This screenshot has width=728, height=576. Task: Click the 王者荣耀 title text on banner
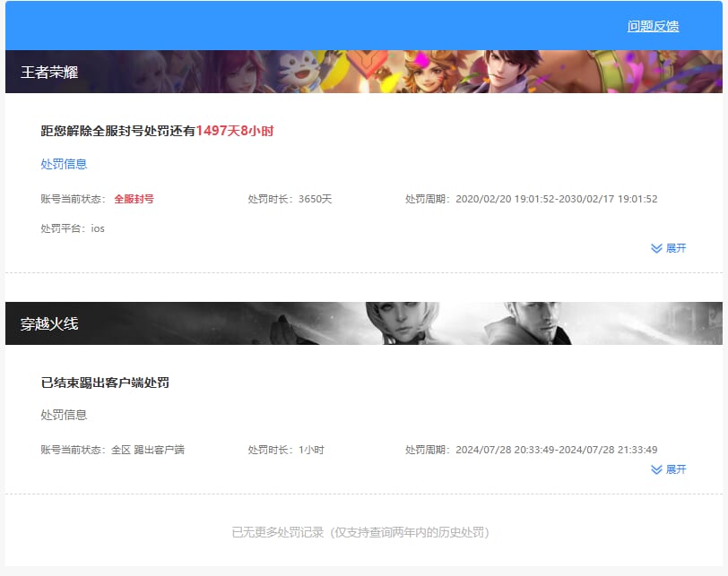(49, 72)
